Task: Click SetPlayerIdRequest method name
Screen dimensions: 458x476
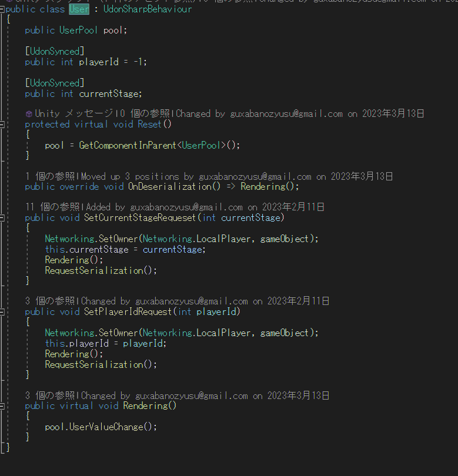Action: click(128, 312)
